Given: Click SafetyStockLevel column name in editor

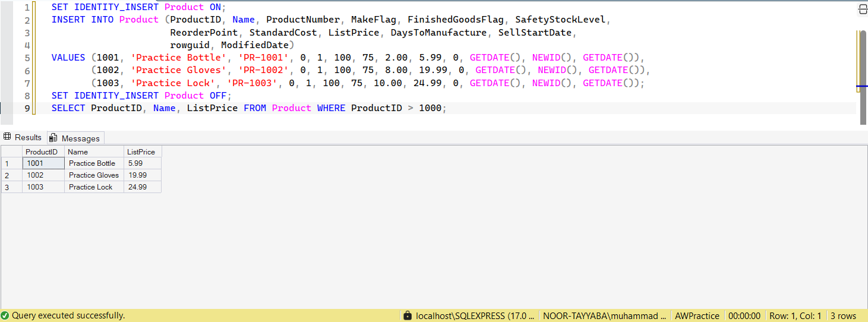Looking at the screenshot, I should coord(560,20).
